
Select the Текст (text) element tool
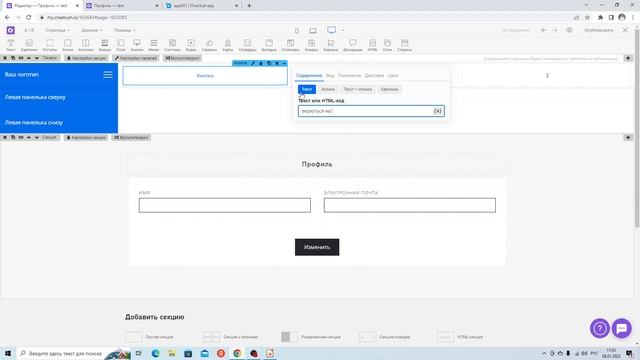pyautogui.click(x=11, y=45)
